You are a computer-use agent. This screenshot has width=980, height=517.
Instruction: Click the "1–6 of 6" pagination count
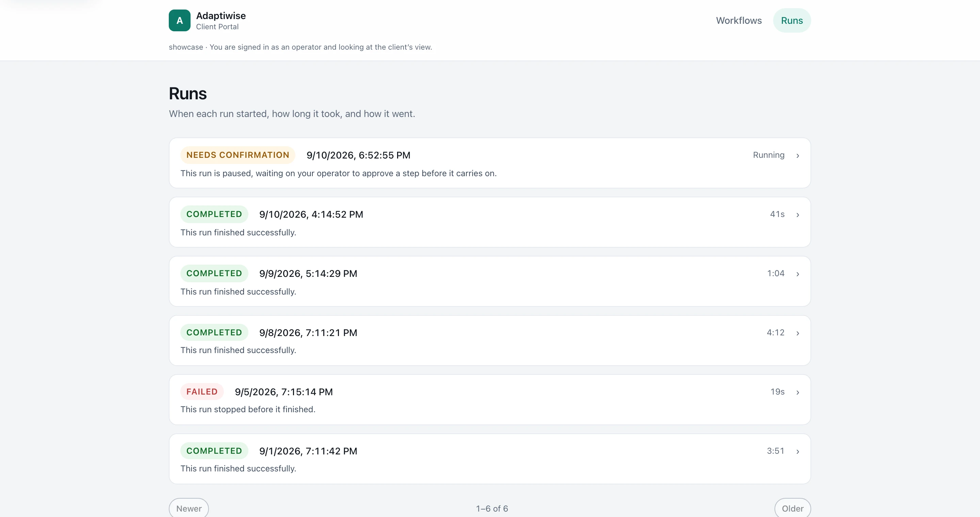tap(492, 508)
